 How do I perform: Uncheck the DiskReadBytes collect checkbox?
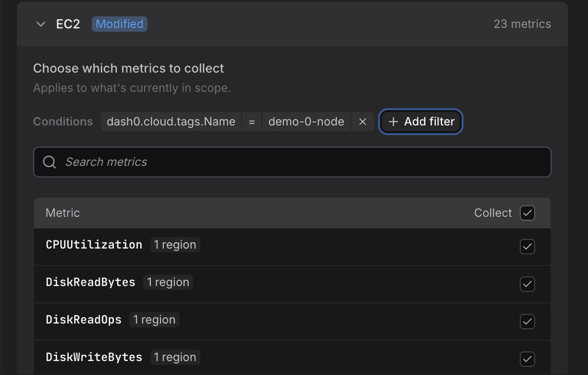pos(527,284)
